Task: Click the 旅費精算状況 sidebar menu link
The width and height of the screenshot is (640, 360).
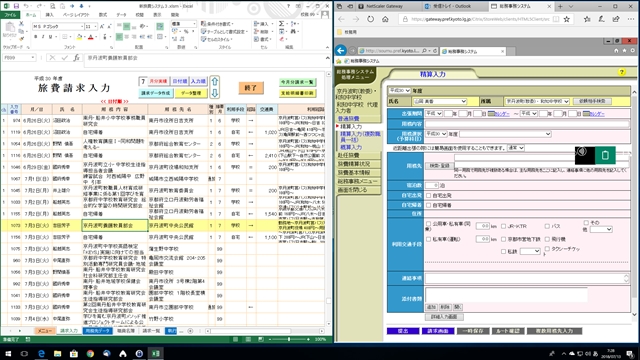Action: point(354,164)
